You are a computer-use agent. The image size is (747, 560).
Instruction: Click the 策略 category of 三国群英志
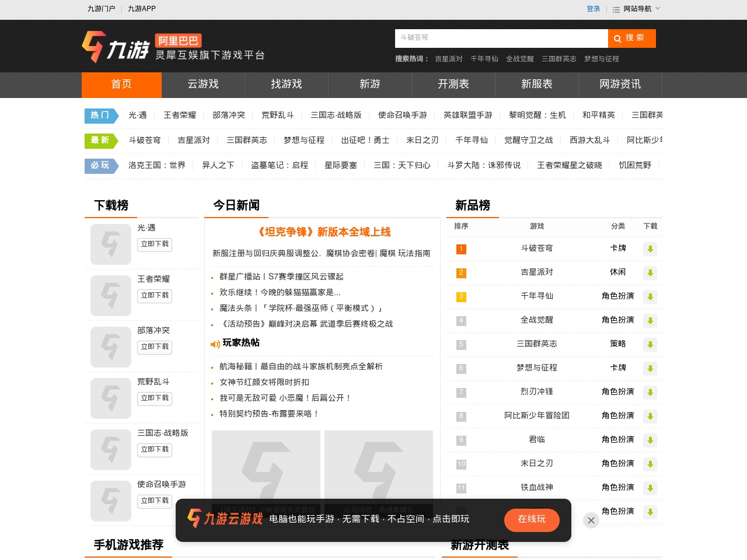(x=618, y=344)
